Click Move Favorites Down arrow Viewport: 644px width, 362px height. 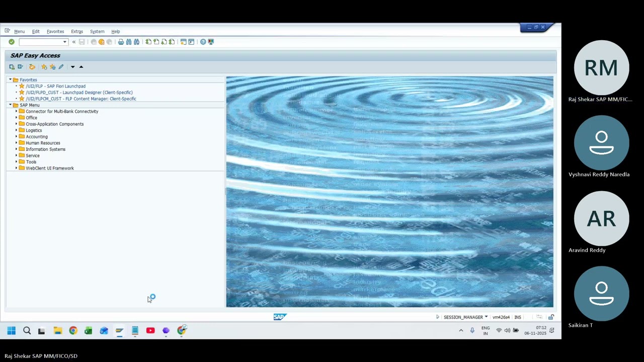pos(72,67)
